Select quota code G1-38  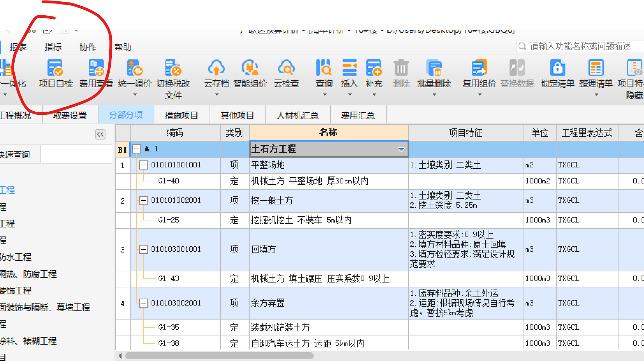169,344
